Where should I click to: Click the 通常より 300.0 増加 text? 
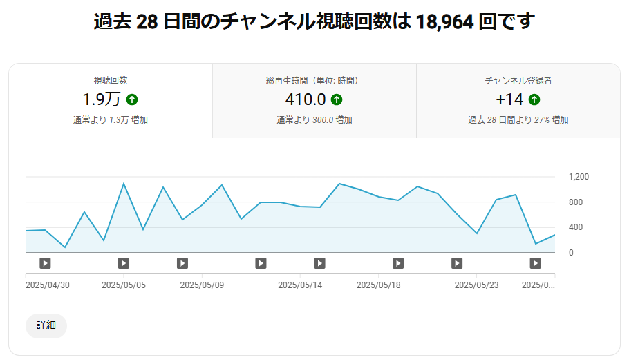[x=314, y=120]
